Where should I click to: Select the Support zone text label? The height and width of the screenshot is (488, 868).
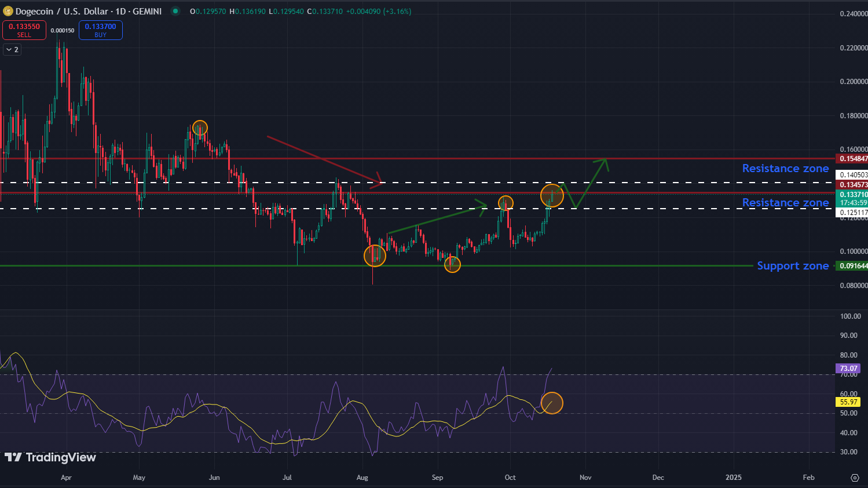pos(793,265)
